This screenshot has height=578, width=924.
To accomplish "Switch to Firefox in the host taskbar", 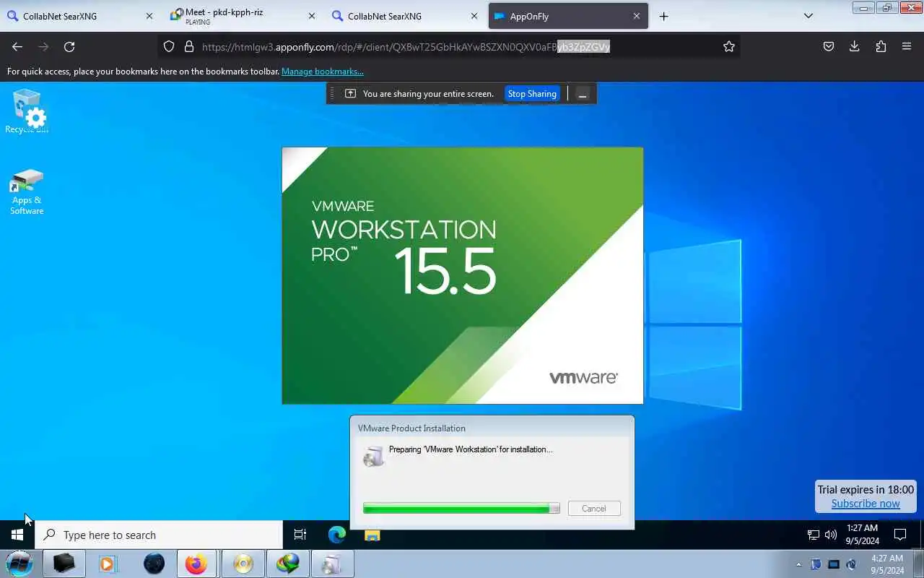I will coord(196,564).
